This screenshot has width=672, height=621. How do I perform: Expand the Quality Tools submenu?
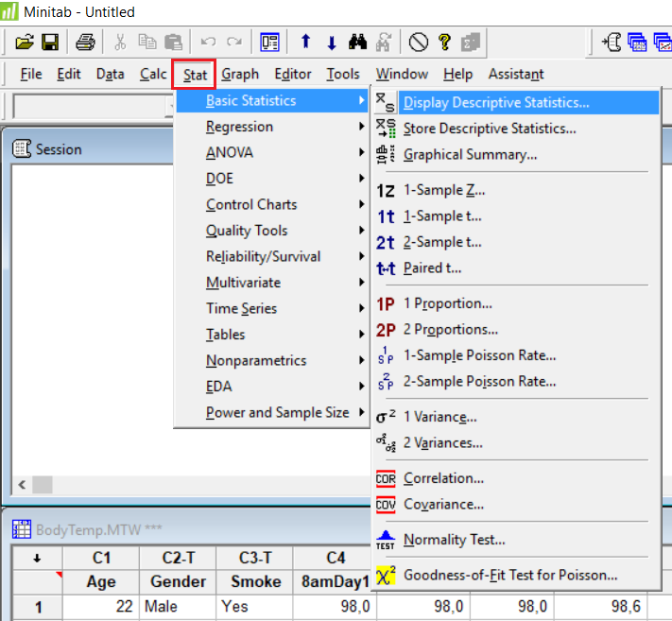tap(271, 231)
